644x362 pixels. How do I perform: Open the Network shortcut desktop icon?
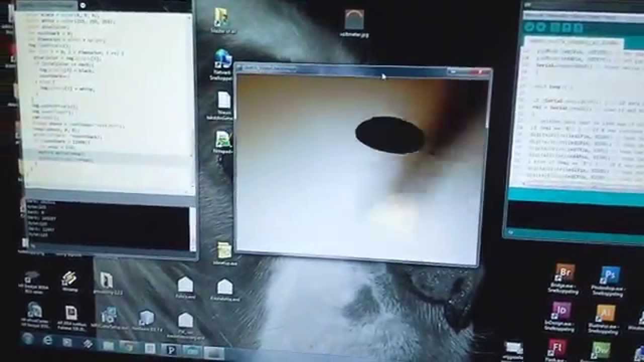[223, 65]
